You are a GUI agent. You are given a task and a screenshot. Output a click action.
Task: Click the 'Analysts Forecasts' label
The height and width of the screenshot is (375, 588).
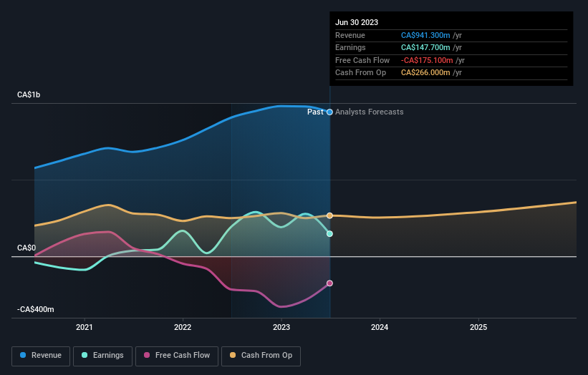(x=369, y=112)
